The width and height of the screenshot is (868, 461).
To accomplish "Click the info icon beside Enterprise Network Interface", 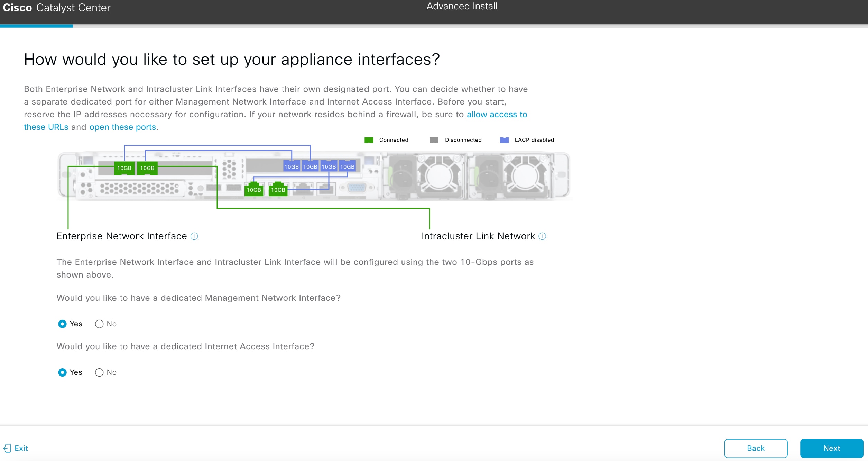I will click(195, 236).
